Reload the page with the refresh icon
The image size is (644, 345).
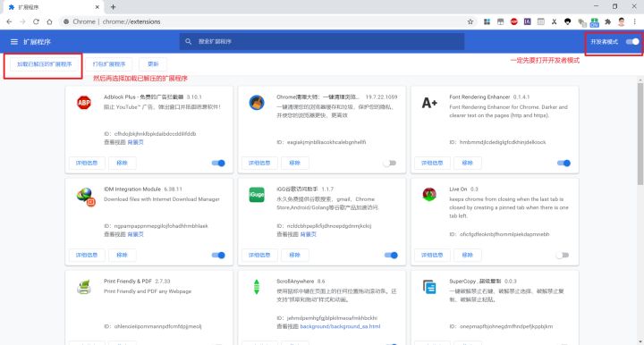click(x=36, y=21)
